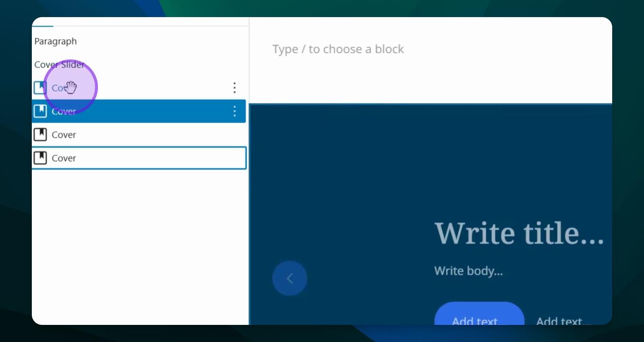Click the "Write body..." text placeholder

coord(468,271)
